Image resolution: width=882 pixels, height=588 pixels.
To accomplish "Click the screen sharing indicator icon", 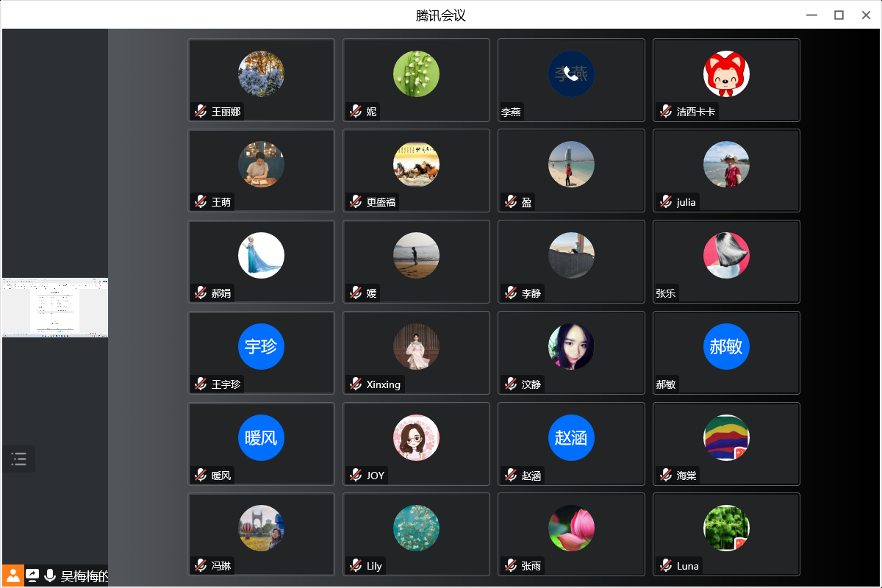I will tap(32, 576).
